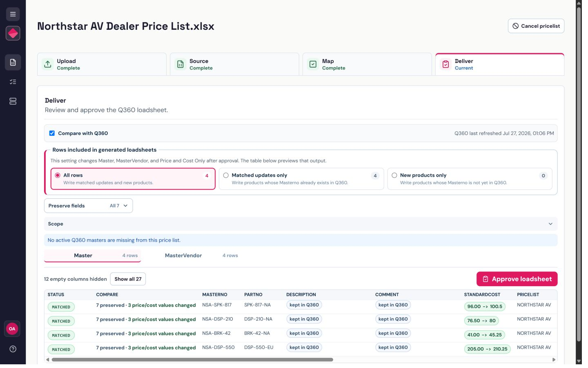Click cost change 41.00 -> 45.25
This screenshot has height=368, width=588.
(485, 335)
